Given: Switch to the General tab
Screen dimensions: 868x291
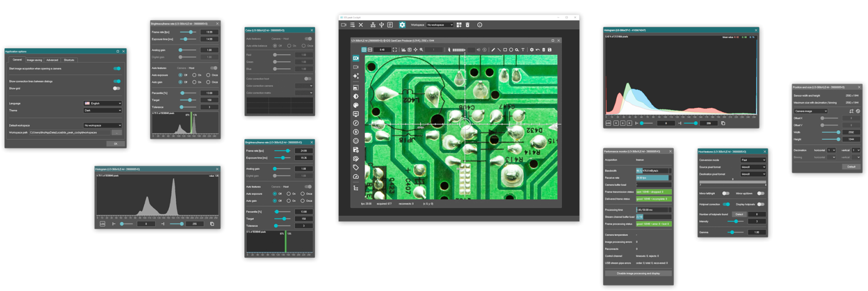Looking at the screenshot, I should [18, 59].
